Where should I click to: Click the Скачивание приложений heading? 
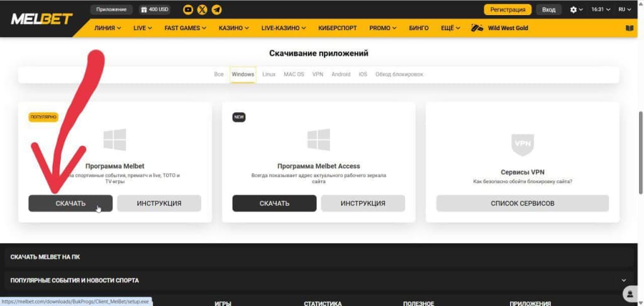coord(319,53)
